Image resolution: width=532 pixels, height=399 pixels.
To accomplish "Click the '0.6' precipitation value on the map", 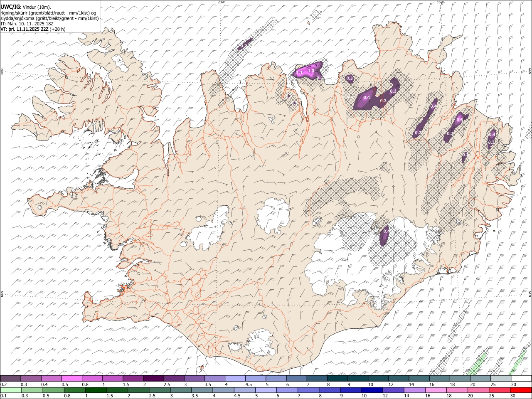I will pyautogui.click(x=459, y=120).
